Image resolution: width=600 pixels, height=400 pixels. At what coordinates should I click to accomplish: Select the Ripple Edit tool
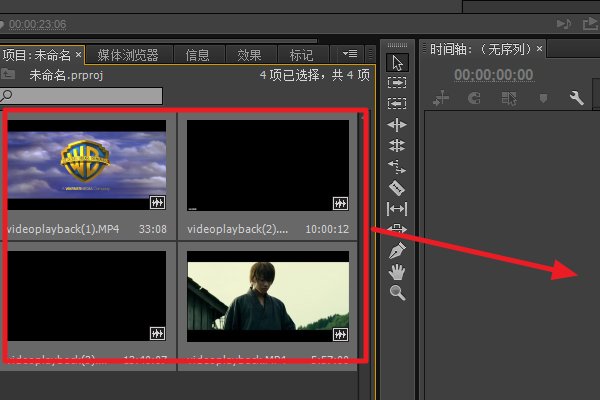pyautogui.click(x=397, y=125)
